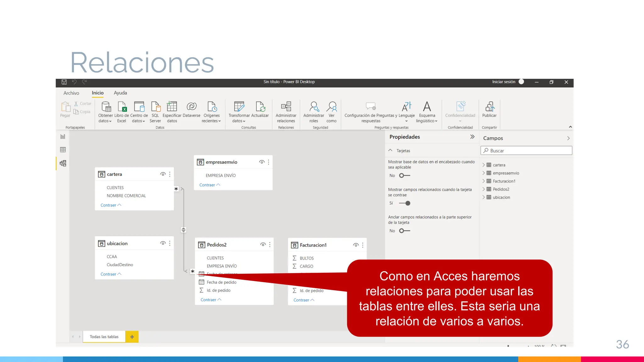Viewport: 644px width, 362px height.
Task: Expand ubicacion in Campos list
Action: point(484,198)
